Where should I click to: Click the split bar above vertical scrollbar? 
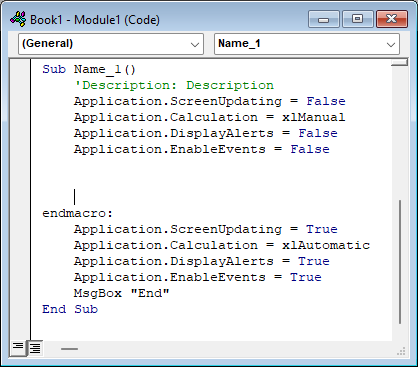[x=400, y=62]
